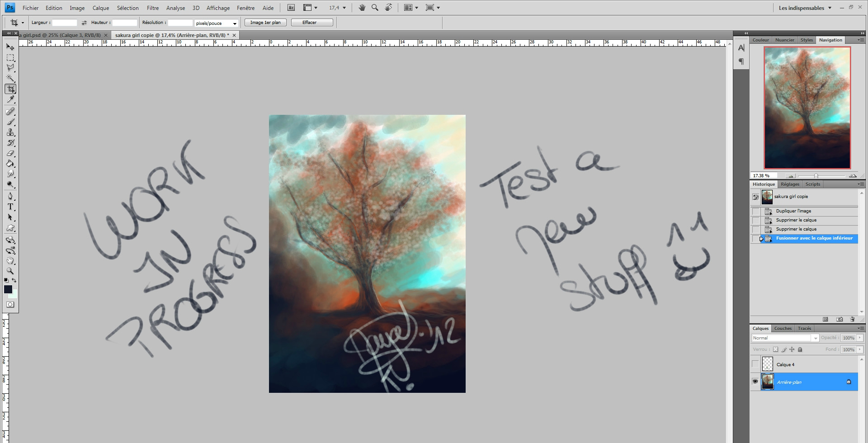Toggle lock all
Image resolution: width=868 pixels, height=443 pixels.
click(800, 349)
